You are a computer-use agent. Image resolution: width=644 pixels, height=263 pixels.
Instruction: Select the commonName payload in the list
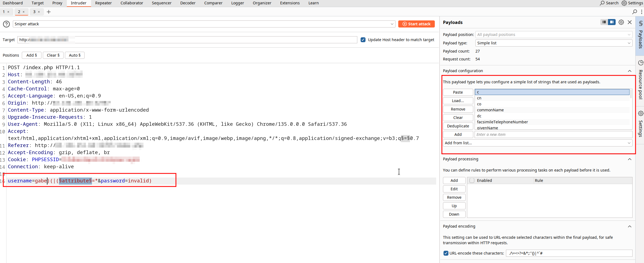pyautogui.click(x=490, y=110)
